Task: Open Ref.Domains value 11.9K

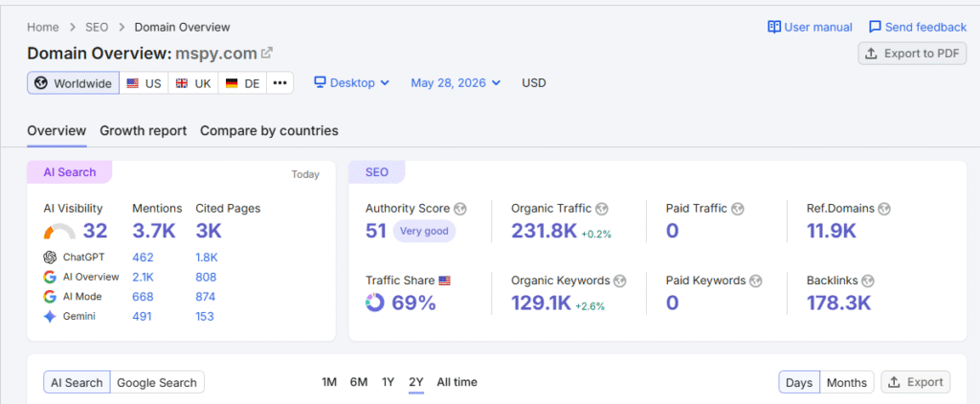Action: (832, 231)
